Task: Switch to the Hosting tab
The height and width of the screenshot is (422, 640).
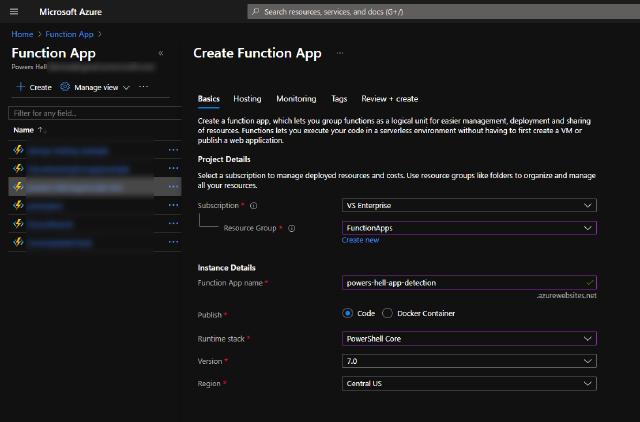Action: (x=247, y=99)
